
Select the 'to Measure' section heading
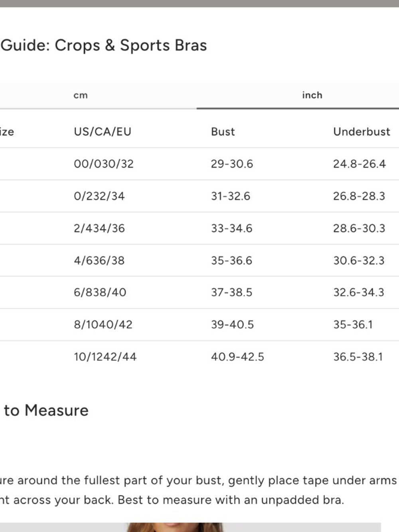[45, 410]
